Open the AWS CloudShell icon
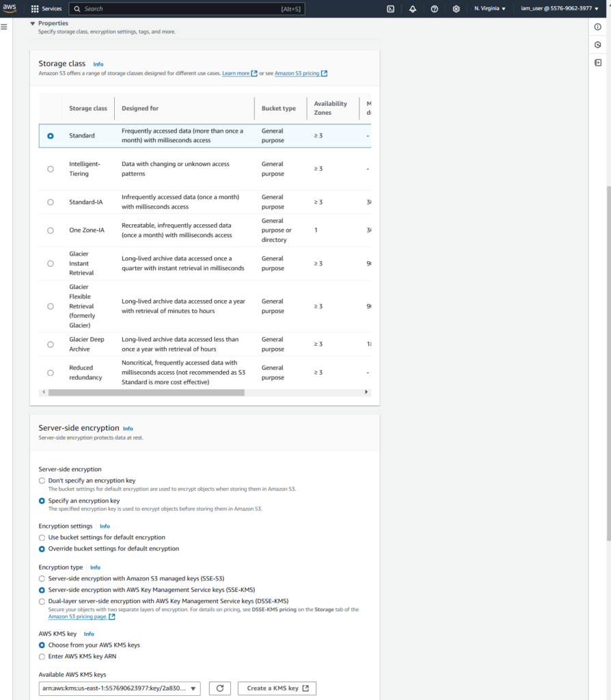611x700 pixels. pyautogui.click(x=390, y=9)
